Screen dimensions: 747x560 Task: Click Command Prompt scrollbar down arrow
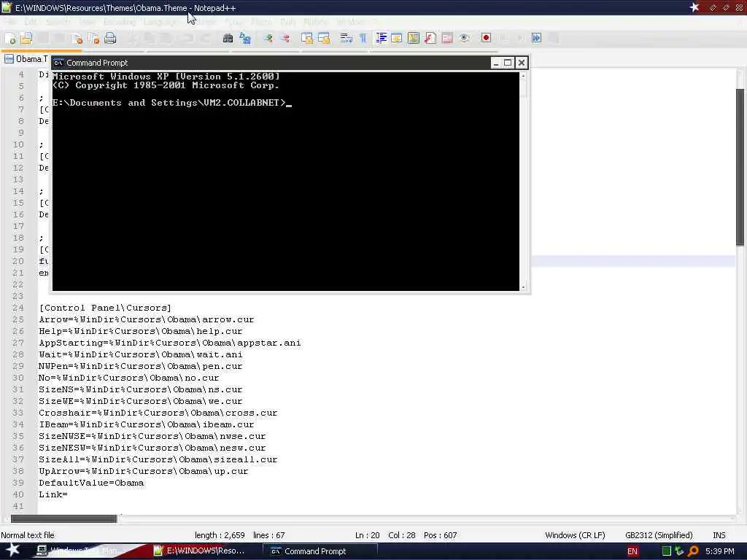(523, 287)
